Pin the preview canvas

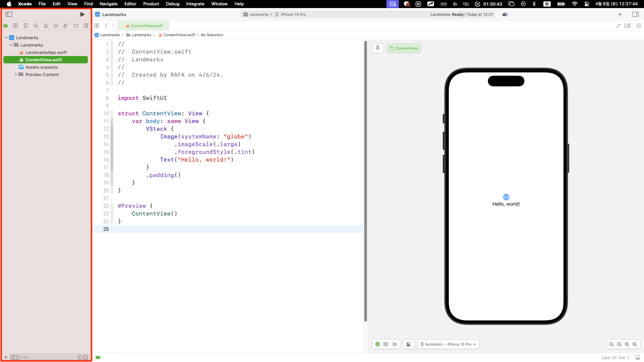[378, 48]
